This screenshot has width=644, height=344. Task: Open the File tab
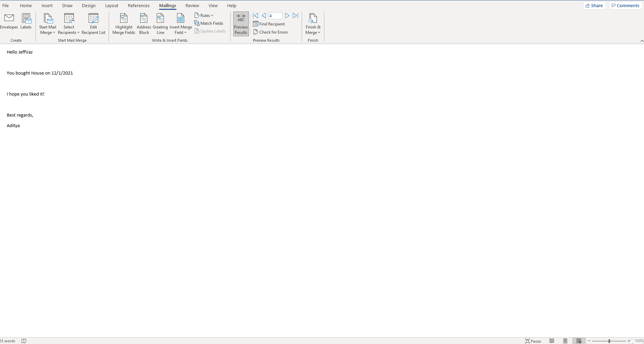click(6, 5)
